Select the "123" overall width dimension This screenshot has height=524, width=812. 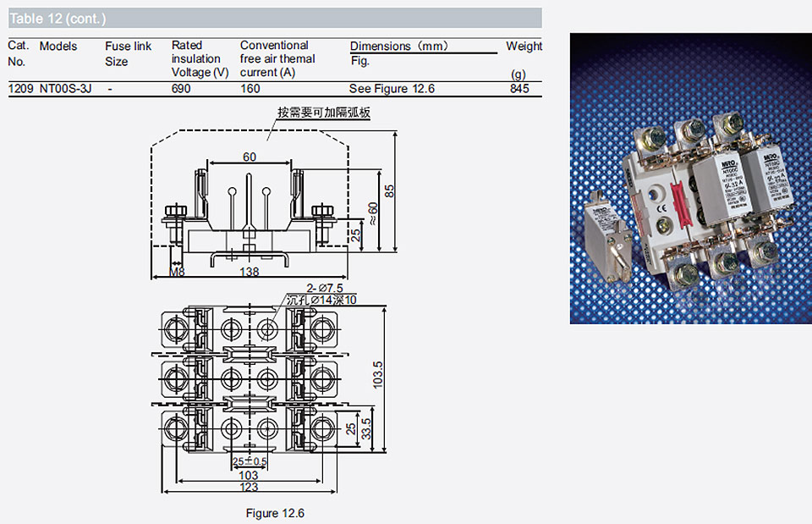[x=249, y=487]
